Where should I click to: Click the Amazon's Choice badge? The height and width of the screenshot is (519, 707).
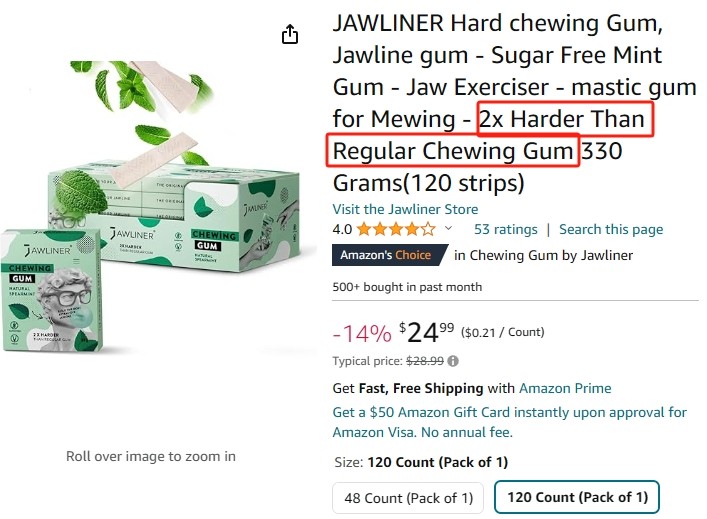(389, 255)
